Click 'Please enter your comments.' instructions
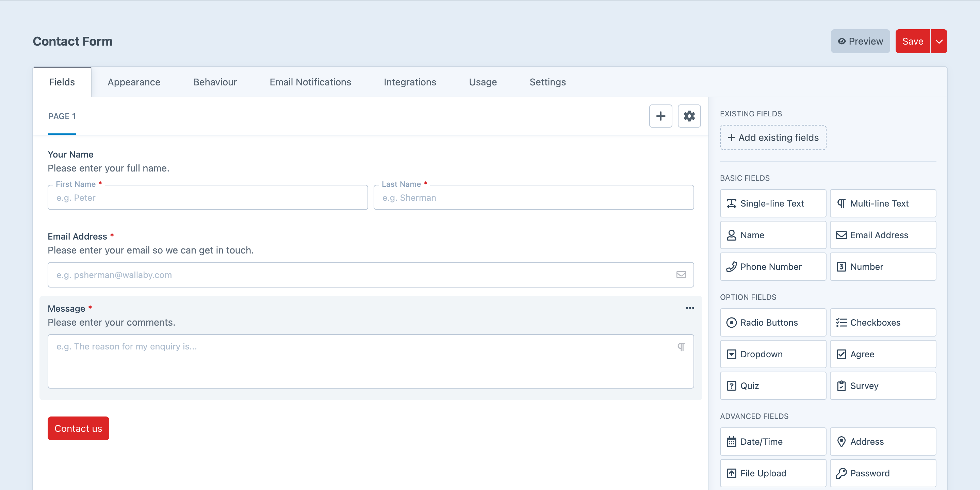Screen dimensions: 980x490 [112, 322]
